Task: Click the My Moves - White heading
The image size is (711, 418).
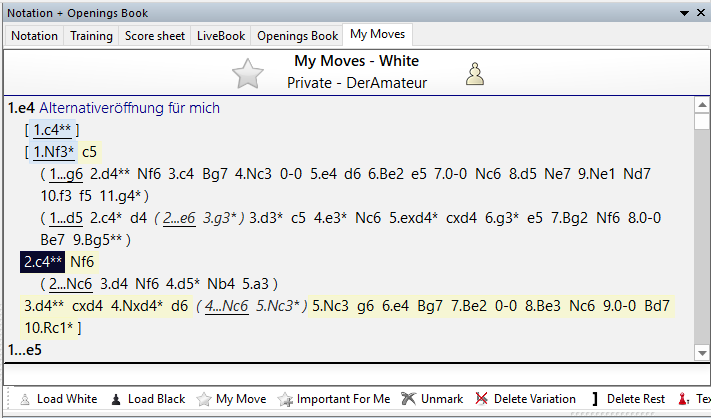Action: pos(356,61)
